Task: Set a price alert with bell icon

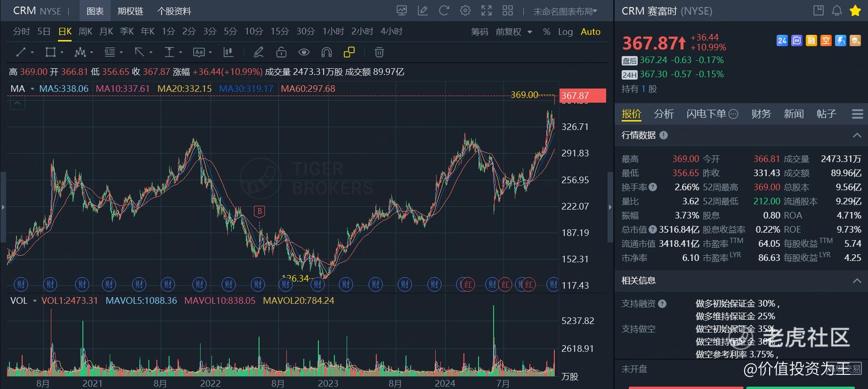Action: click(837, 10)
